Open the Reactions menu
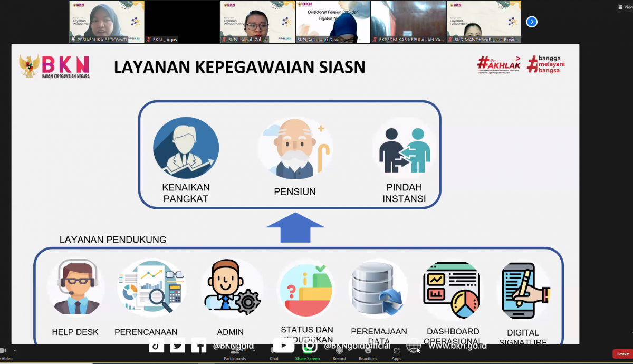The width and height of the screenshot is (633, 364). (x=368, y=353)
